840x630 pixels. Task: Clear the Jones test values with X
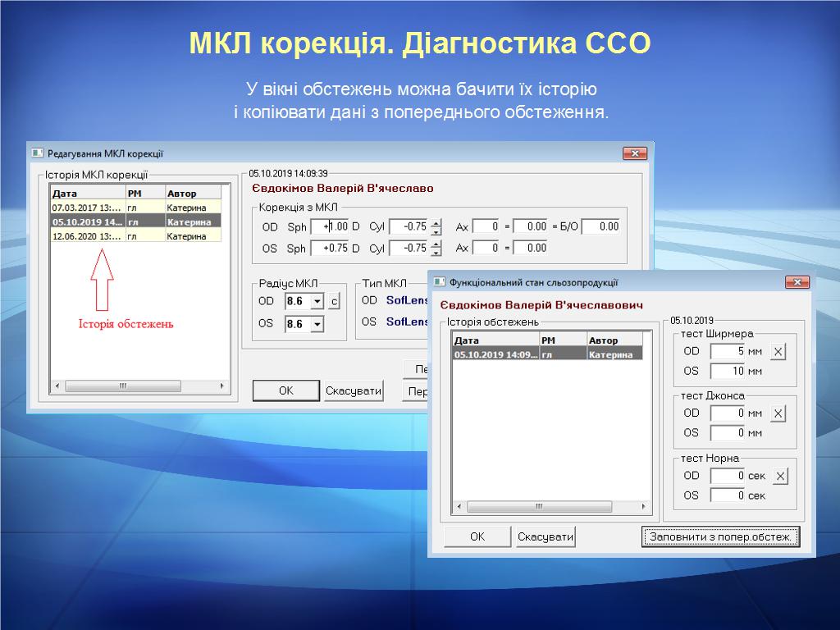point(778,413)
